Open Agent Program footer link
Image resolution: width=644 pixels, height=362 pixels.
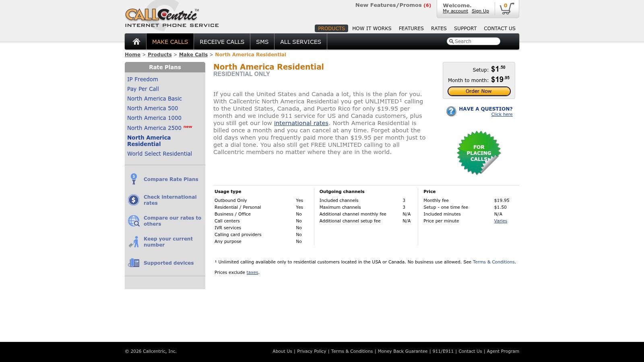(503, 351)
